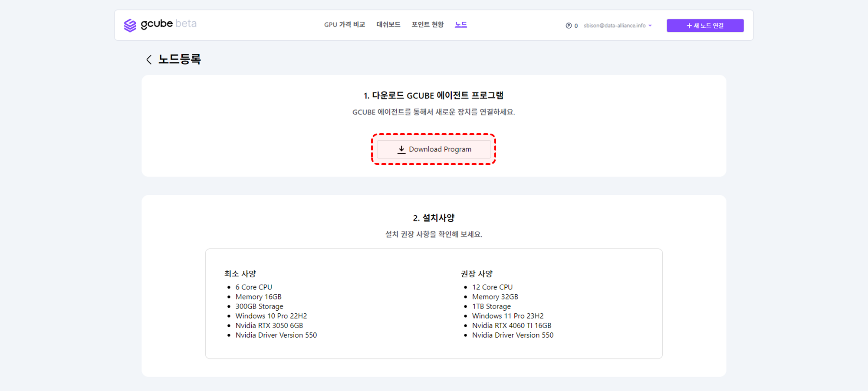Click the 300GB Storage item
Image resolution: width=868 pixels, height=391 pixels.
pyautogui.click(x=260, y=306)
